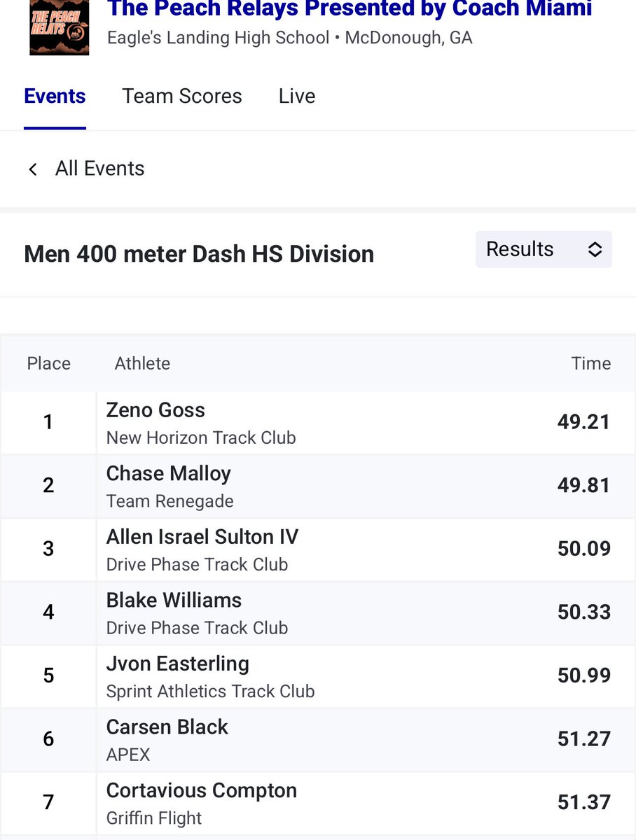Open The Peach Relays meet title link

pyautogui.click(x=350, y=9)
